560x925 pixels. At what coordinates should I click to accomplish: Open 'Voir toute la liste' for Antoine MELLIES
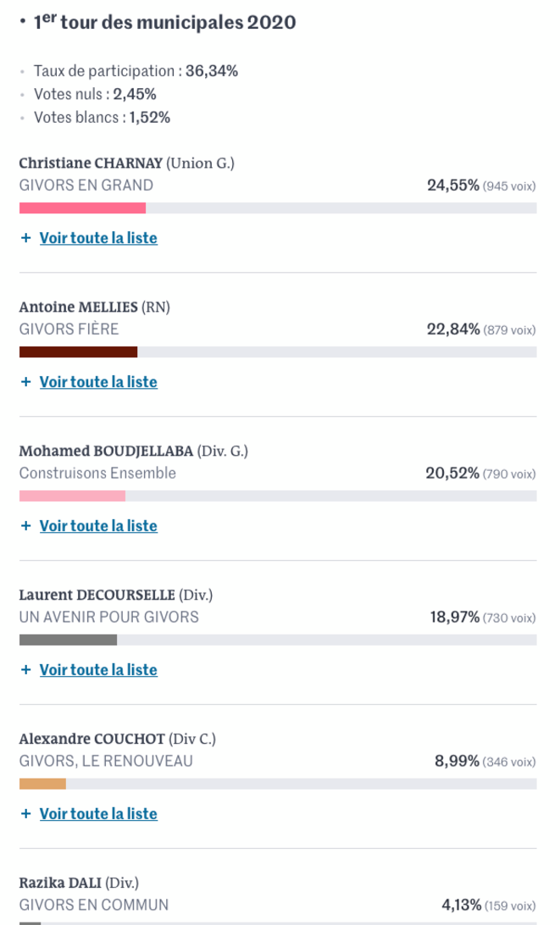[x=98, y=382]
